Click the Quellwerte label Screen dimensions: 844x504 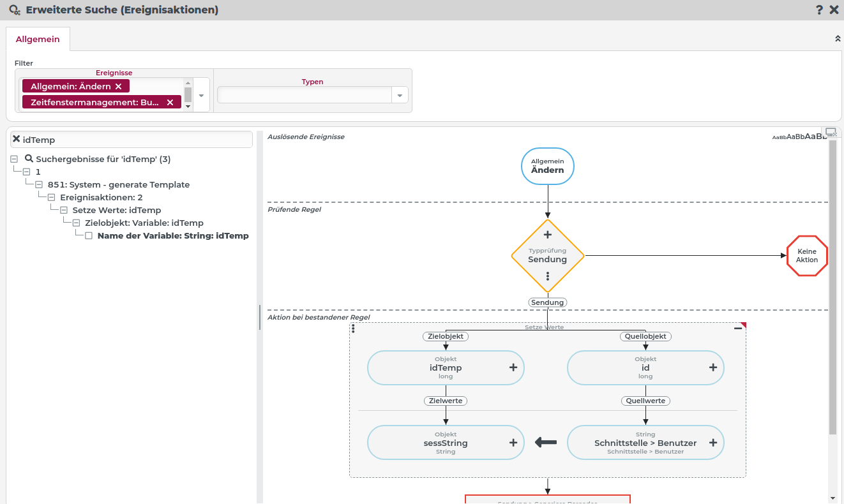pyautogui.click(x=645, y=401)
